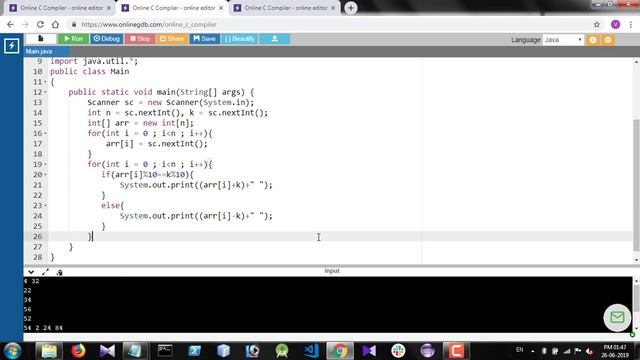This screenshot has height=360, width=640.
Task: Go back with the browser back arrow
Action: coord(11,24)
